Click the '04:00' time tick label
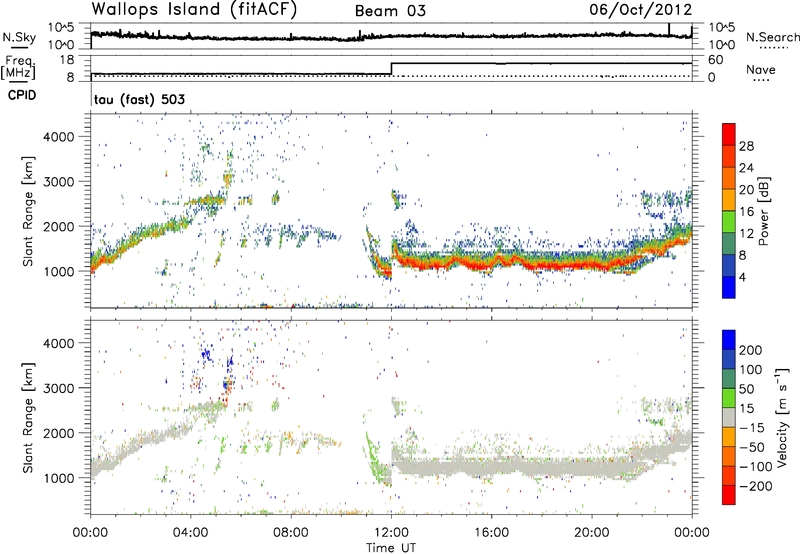The height and width of the screenshot is (554, 800). click(190, 533)
